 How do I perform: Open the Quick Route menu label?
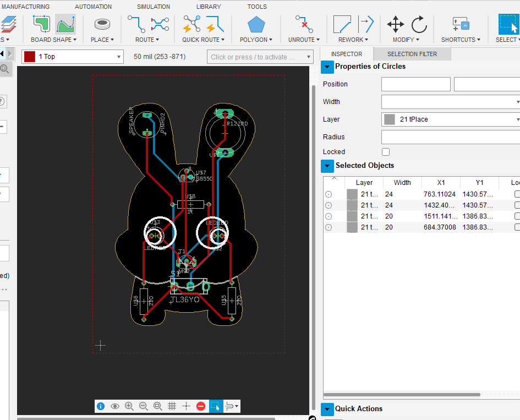pos(203,40)
